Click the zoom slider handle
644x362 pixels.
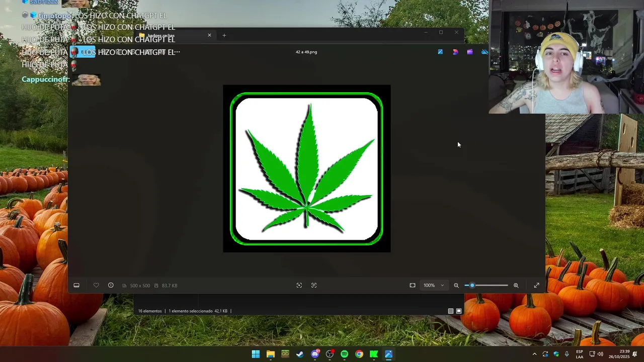[x=472, y=285]
